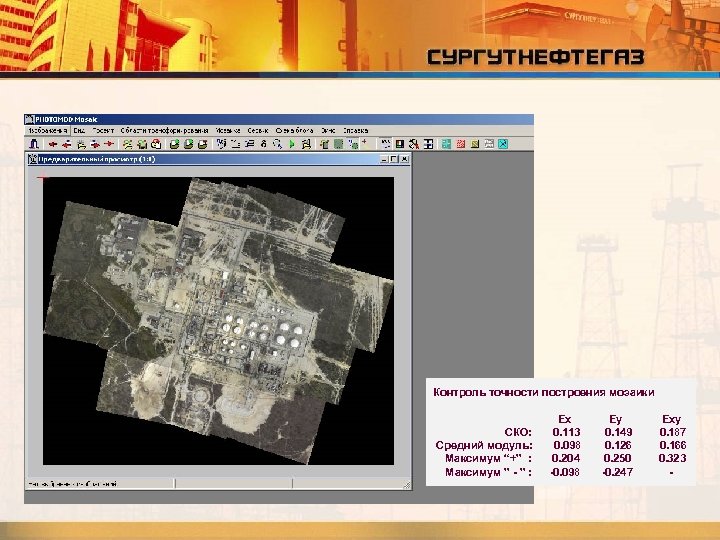Click the yellow square with diagonal icon

pos(475,144)
